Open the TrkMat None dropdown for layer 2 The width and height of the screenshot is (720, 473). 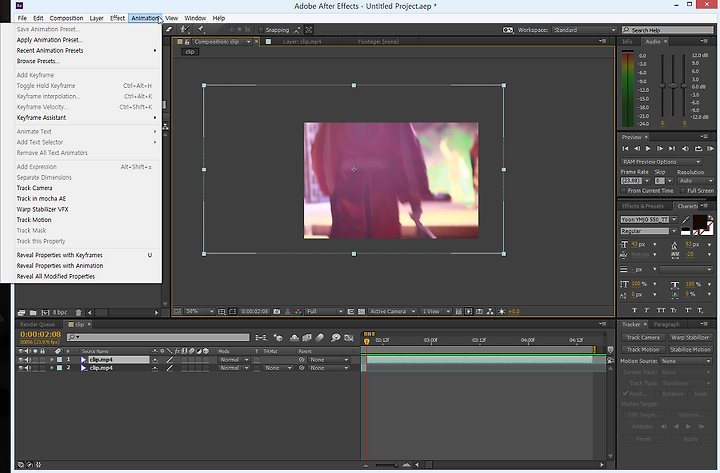pyautogui.click(x=278, y=368)
